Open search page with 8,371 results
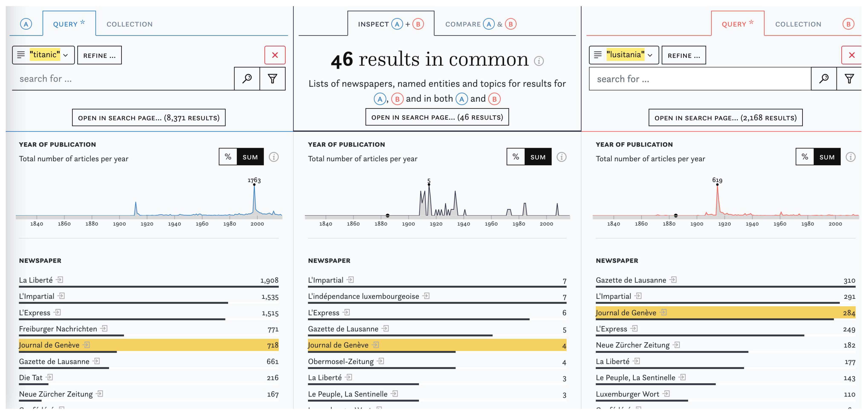Viewport: 868px width, 416px height. tap(149, 118)
